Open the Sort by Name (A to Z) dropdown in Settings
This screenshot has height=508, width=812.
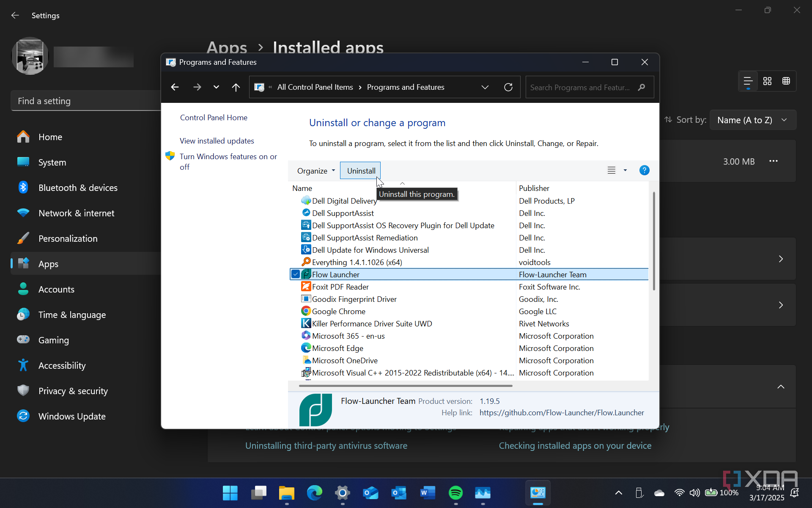(x=753, y=120)
